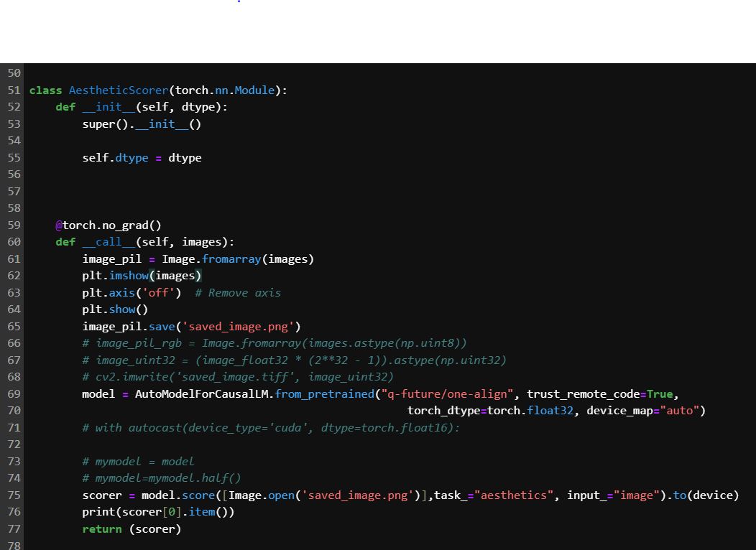Image resolution: width=756 pixels, height=550 pixels.
Task: Place cursor on the super().__init__() call
Action: click(142, 124)
